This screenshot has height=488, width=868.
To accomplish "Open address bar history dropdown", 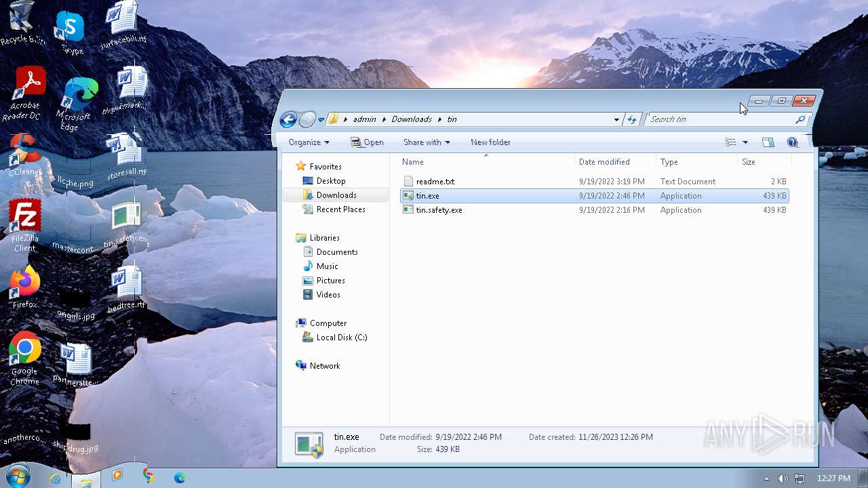I will pyautogui.click(x=616, y=120).
